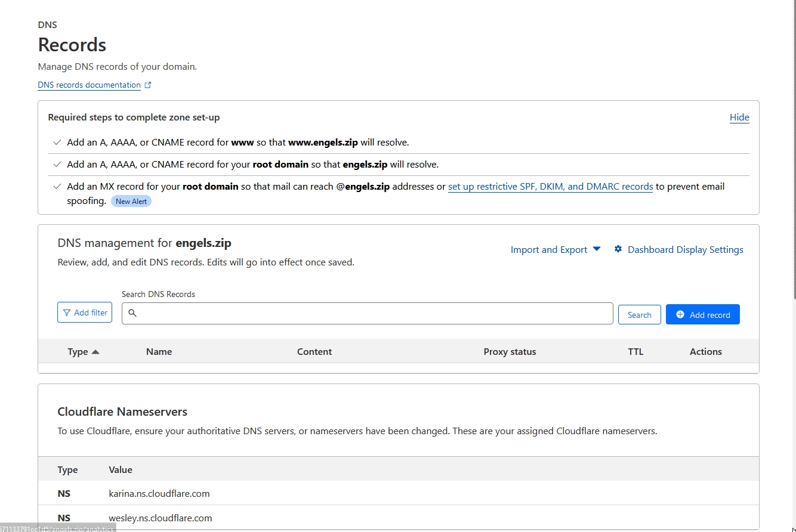Sort records by the Type column

83,352
